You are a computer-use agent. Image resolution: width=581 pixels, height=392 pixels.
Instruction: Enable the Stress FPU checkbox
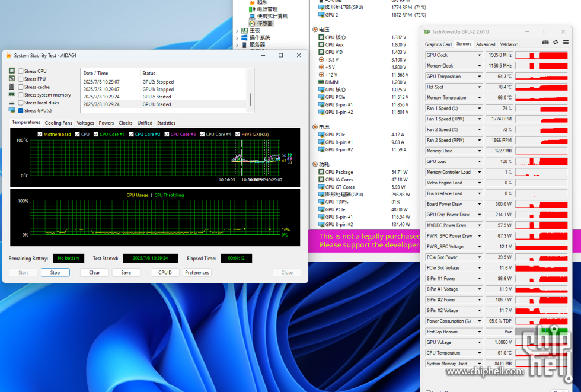click(x=21, y=79)
